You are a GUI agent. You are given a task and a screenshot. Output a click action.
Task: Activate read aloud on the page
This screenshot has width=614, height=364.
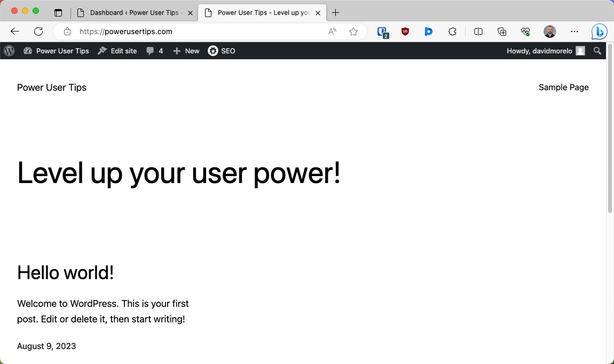(332, 31)
